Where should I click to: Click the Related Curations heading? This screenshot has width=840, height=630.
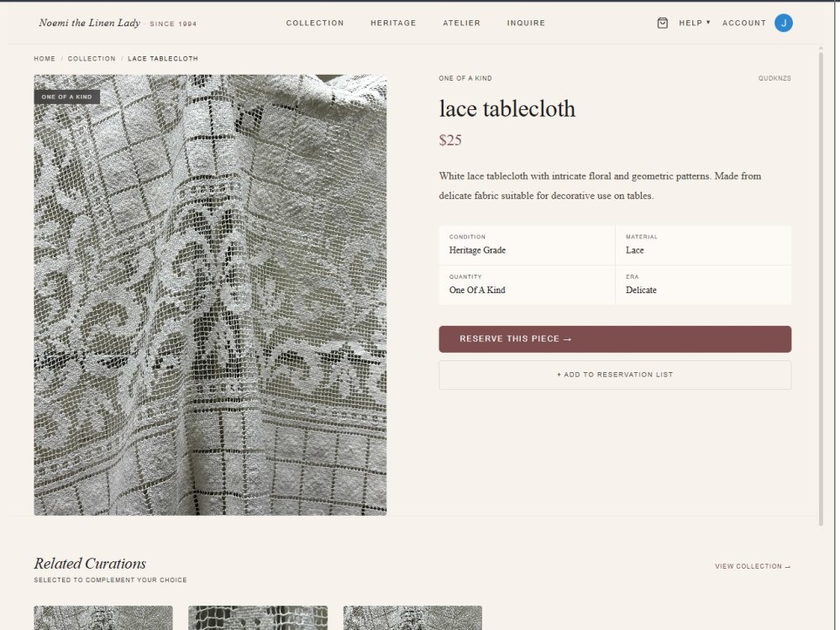[x=90, y=564]
